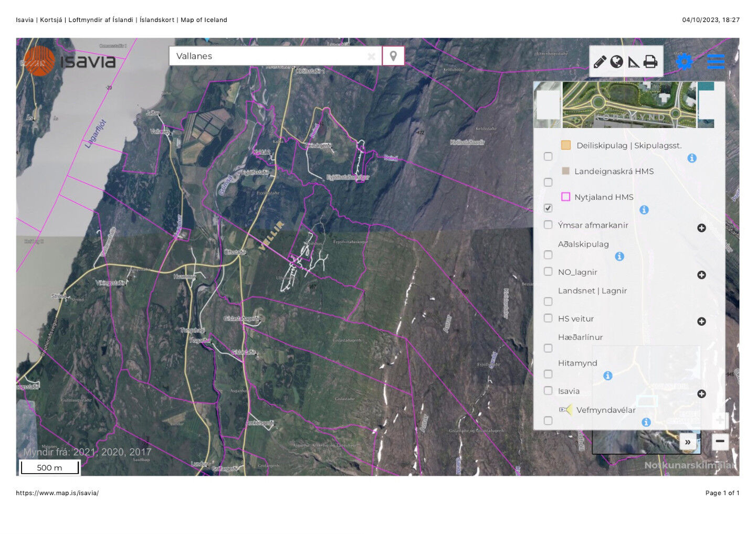Open the blue hamburger menu

(x=716, y=61)
